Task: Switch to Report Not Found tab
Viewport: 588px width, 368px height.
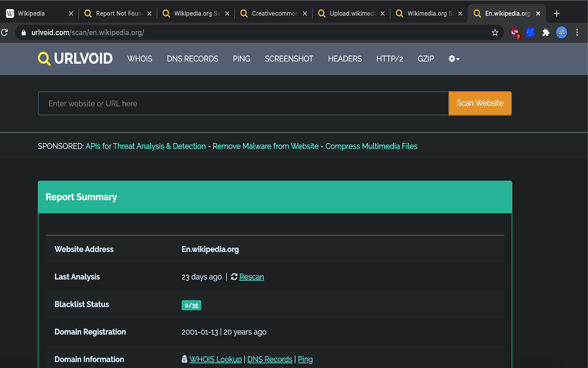Action: [x=115, y=13]
